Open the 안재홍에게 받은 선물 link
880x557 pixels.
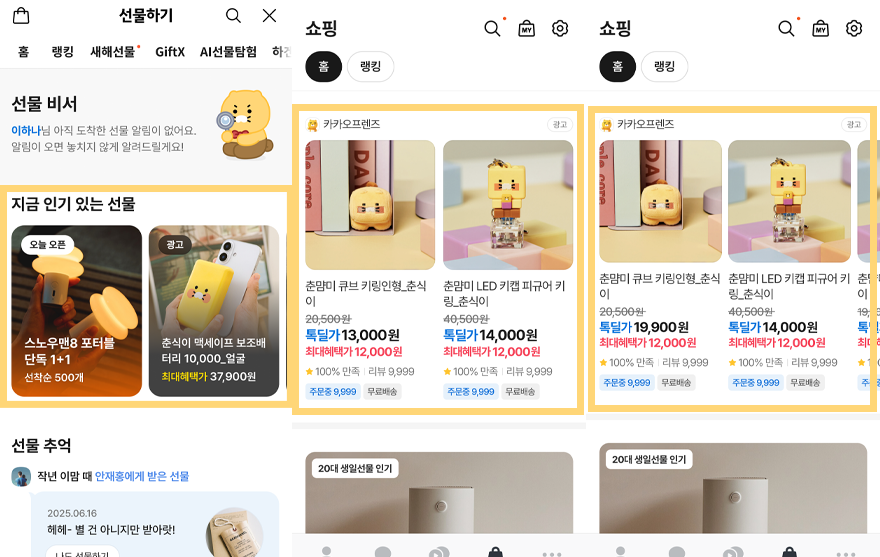tap(142, 476)
